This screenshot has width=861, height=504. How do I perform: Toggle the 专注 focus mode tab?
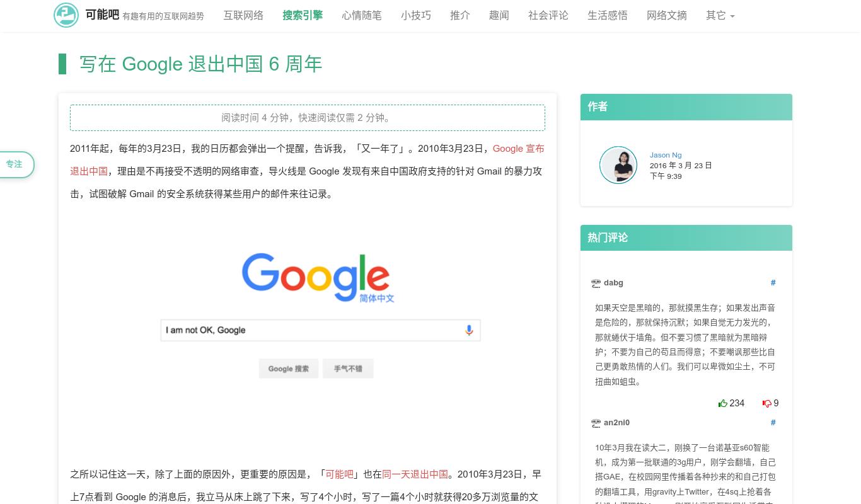point(14,164)
